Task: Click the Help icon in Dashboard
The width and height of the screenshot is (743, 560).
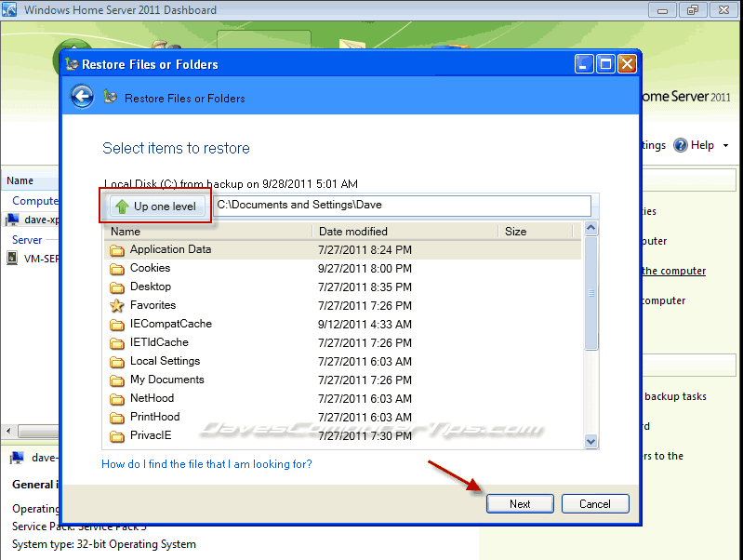Action: point(681,145)
